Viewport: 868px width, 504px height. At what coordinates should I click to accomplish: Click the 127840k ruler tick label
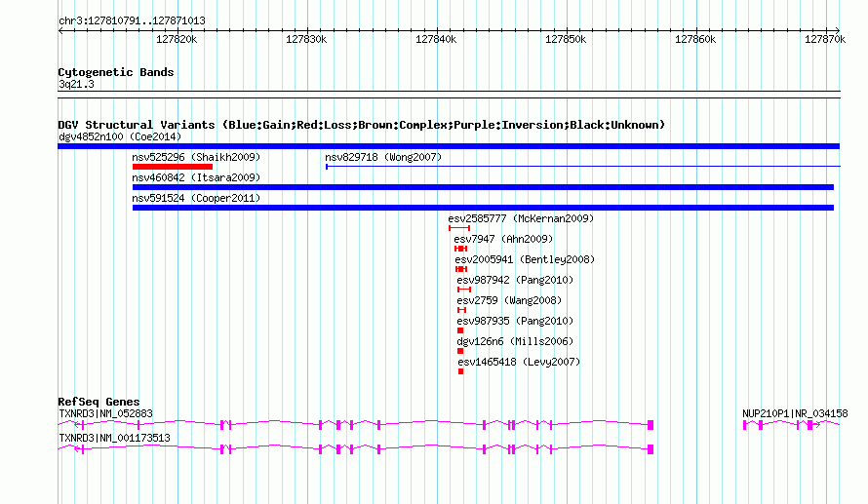point(436,39)
